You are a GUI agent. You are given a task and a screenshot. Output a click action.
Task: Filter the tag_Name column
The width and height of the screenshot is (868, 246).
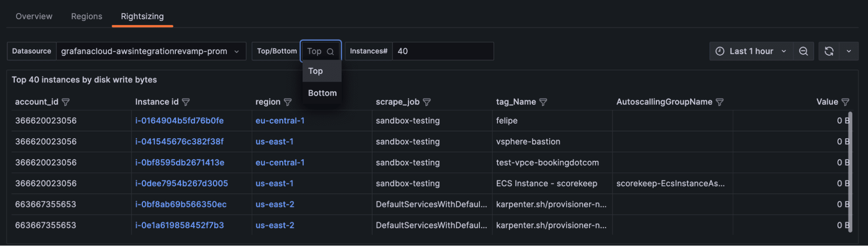[543, 102]
